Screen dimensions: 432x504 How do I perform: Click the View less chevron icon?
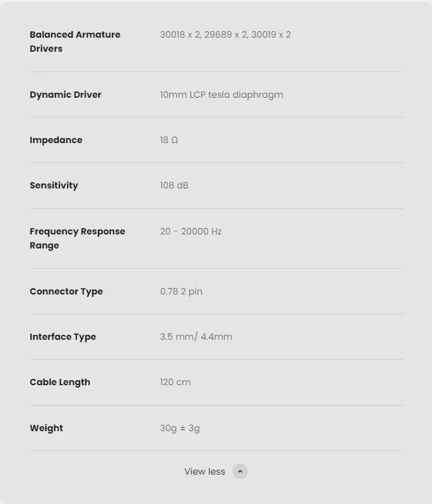tap(240, 471)
